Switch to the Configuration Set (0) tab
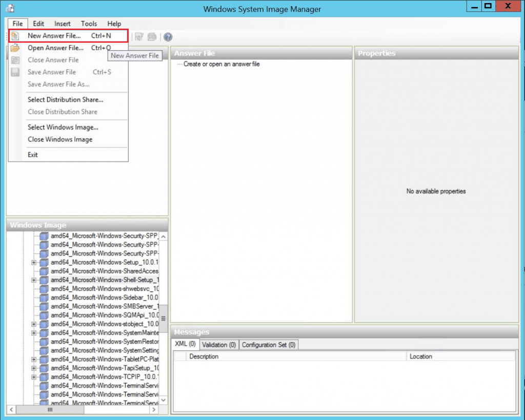The width and height of the screenshot is (525, 420). click(x=269, y=345)
